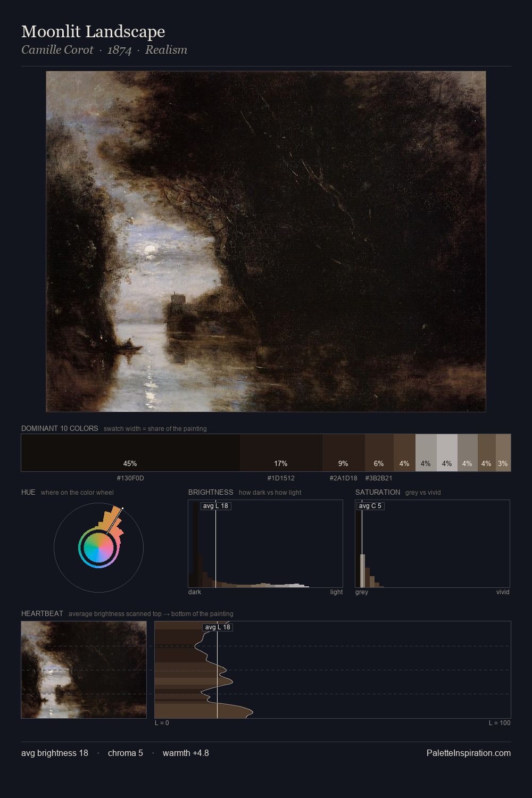Click the BRIGHTNESS section heading

[211, 492]
